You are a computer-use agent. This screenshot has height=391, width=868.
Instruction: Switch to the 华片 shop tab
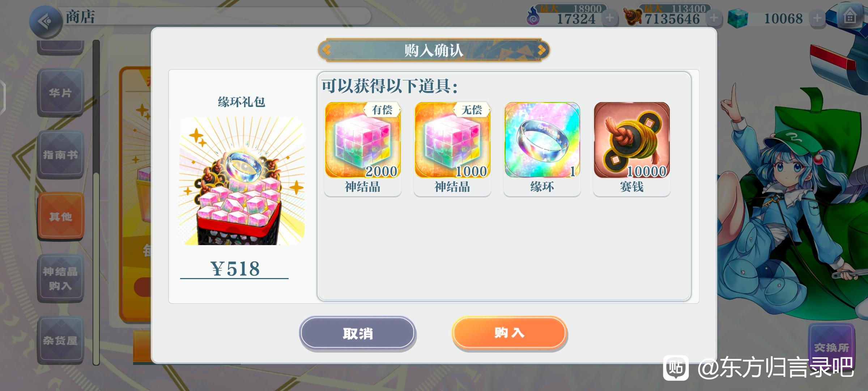tap(60, 93)
